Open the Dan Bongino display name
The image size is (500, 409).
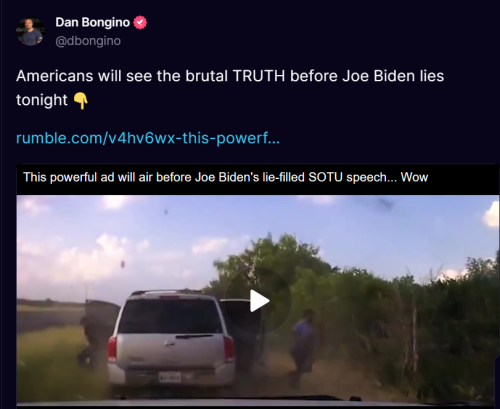coord(93,22)
